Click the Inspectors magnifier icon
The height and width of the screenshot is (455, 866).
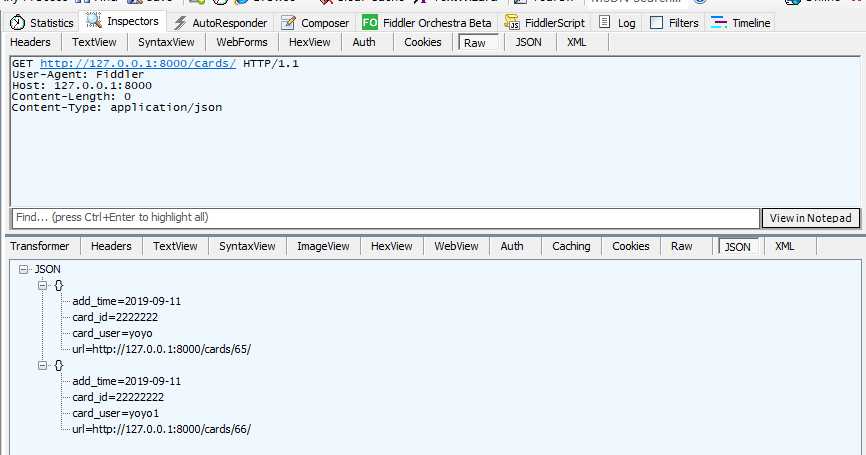tap(93, 21)
